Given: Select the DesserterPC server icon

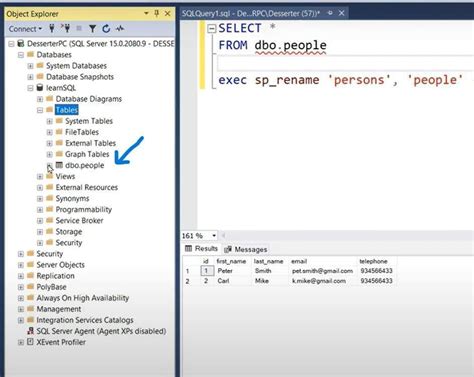Looking at the screenshot, I should (x=21, y=43).
